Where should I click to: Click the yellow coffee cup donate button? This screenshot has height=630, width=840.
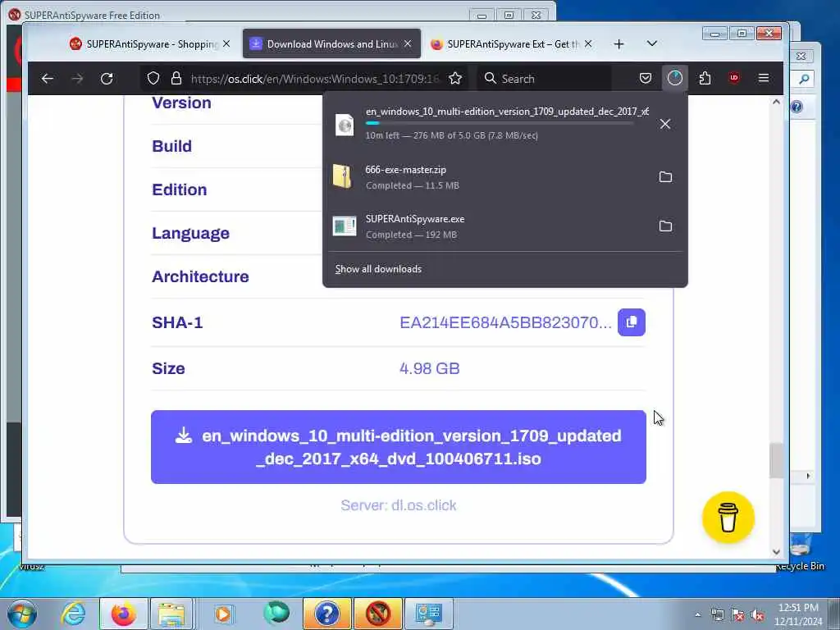(728, 518)
